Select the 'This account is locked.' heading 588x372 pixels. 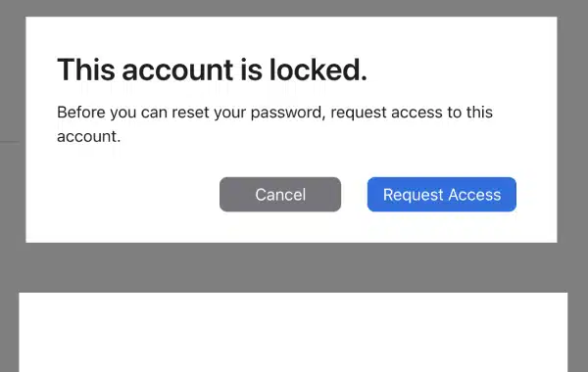[212, 70]
